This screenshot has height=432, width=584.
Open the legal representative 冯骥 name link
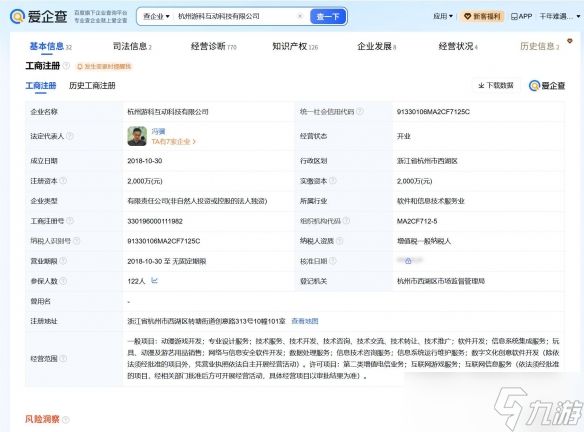[x=158, y=131]
